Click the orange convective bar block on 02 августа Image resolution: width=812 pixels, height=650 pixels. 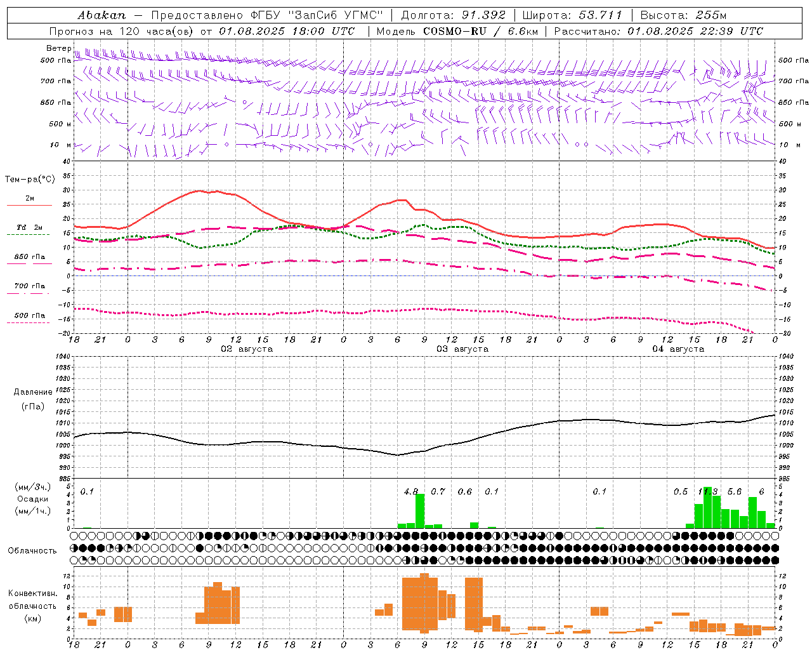click(x=218, y=604)
